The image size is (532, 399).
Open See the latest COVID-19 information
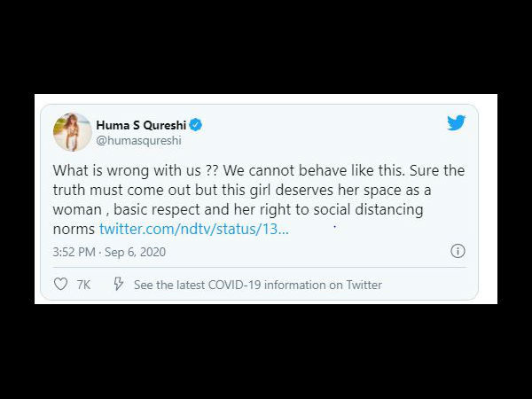click(258, 285)
